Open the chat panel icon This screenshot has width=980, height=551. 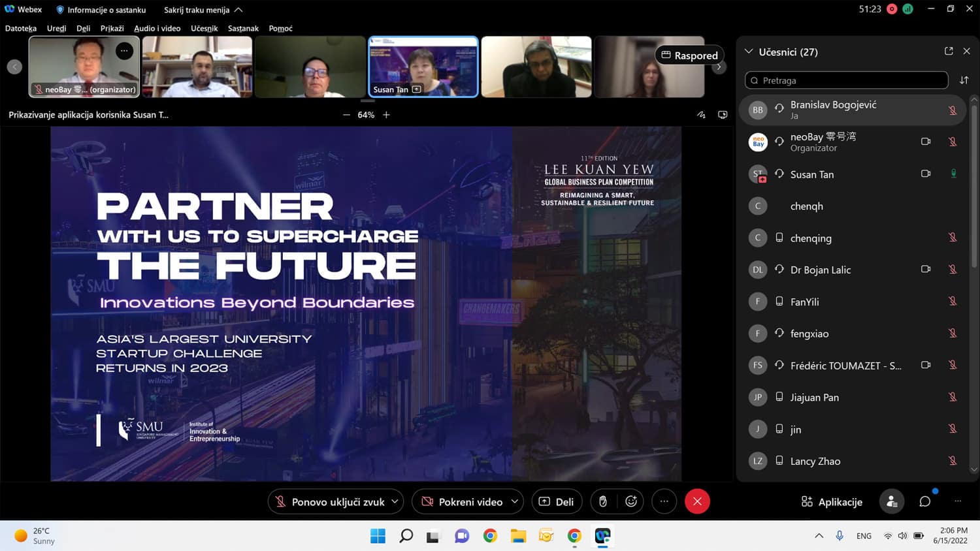[x=925, y=501]
